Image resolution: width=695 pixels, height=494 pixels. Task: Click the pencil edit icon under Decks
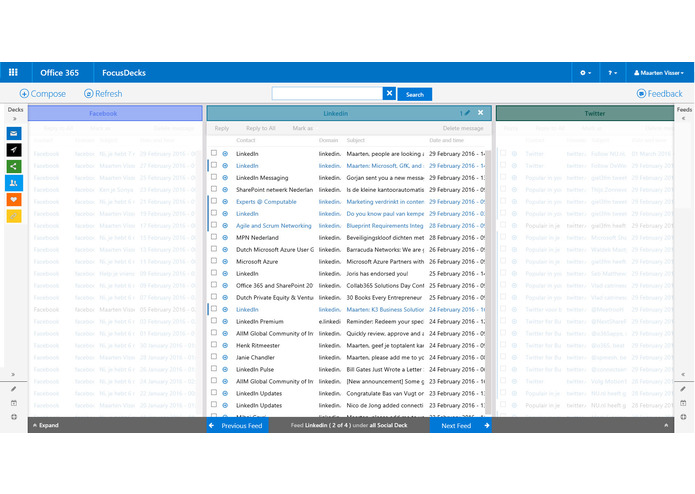point(14,389)
